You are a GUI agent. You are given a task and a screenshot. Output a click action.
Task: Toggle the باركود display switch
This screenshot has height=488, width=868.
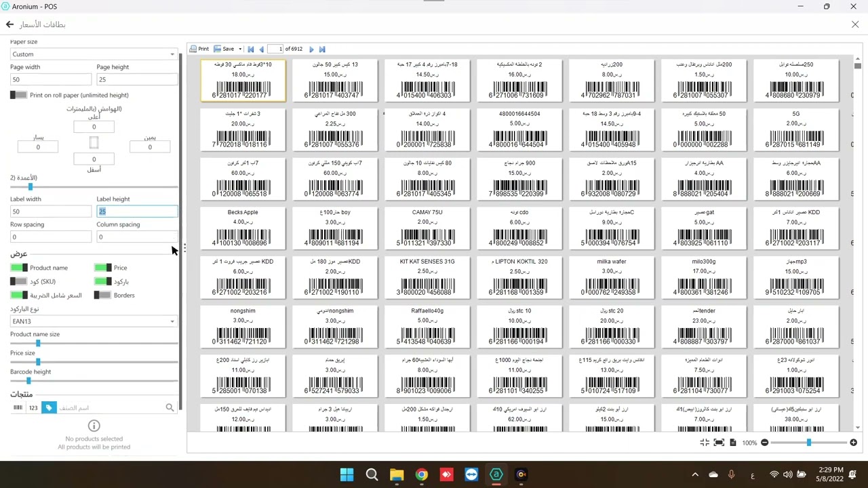[x=102, y=281]
